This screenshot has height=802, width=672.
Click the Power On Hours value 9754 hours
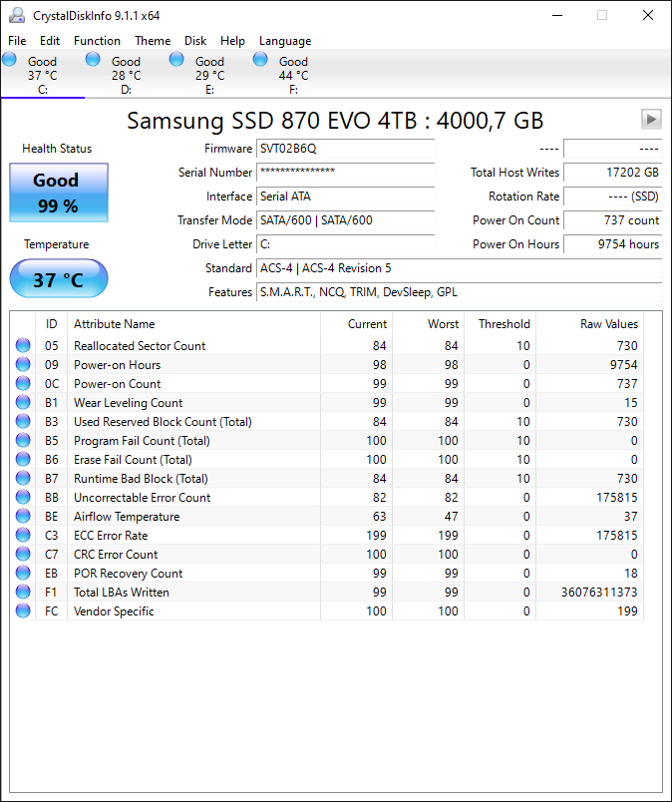(612, 244)
